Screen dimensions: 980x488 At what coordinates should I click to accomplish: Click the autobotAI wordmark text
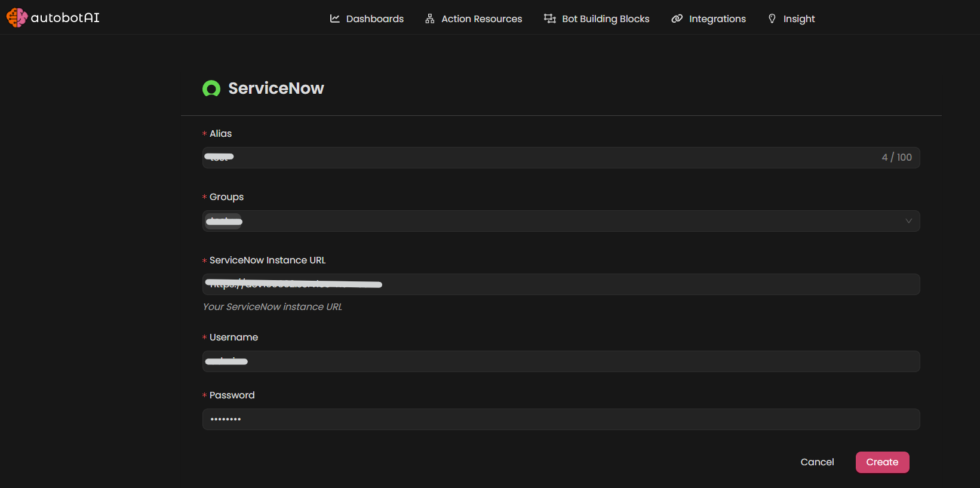[65, 17]
